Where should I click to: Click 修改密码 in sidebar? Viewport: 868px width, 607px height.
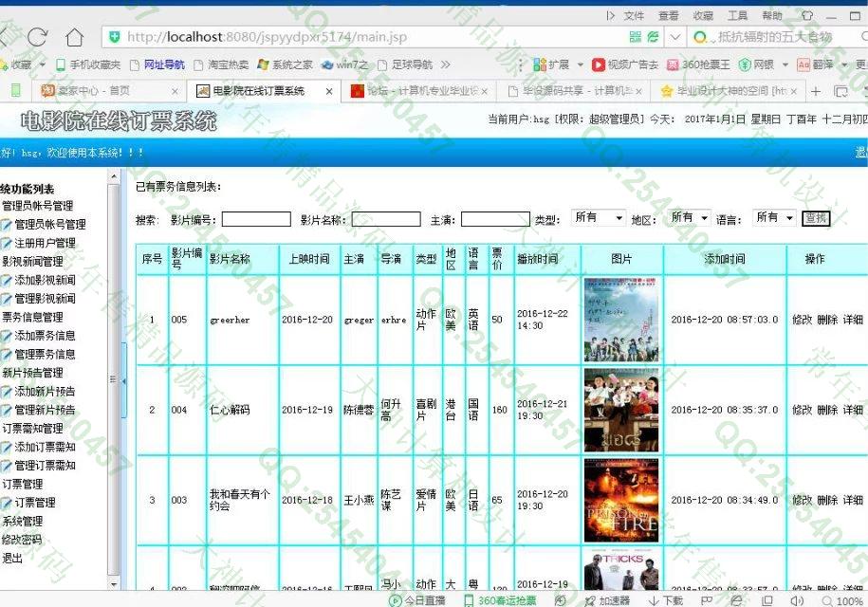click(22, 540)
